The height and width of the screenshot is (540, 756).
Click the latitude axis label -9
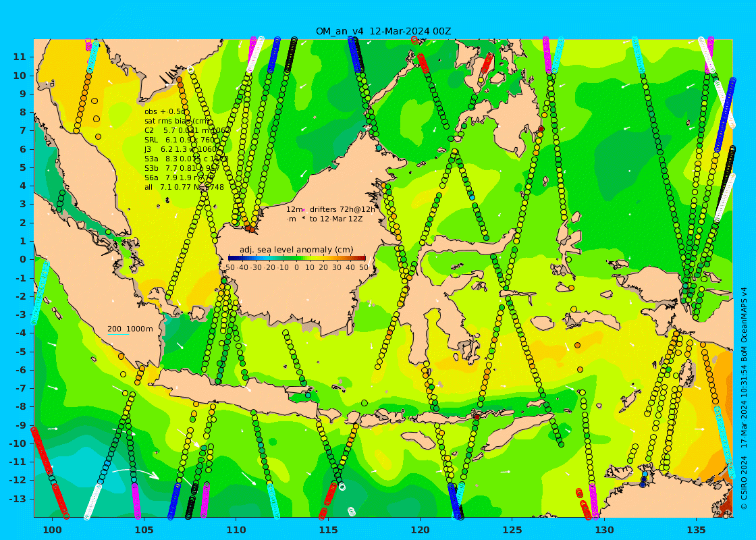click(21, 425)
